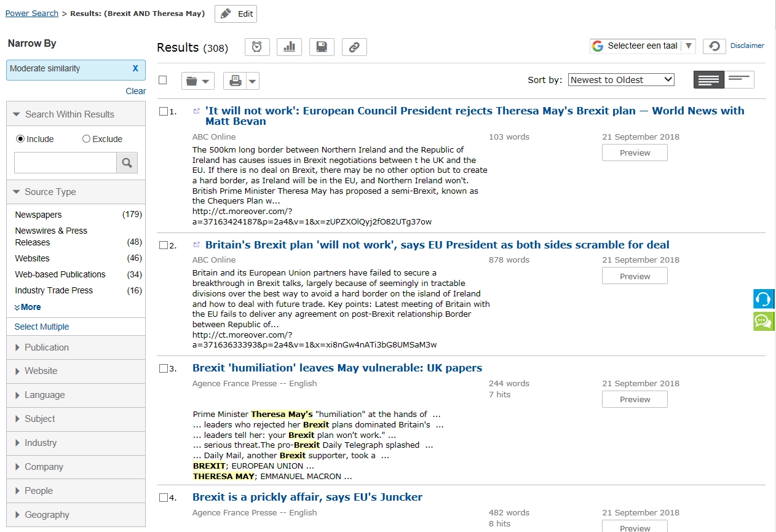Collapse the Search Within Results section
Viewport: 776px width, 532px height.
pyautogui.click(x=76, y=114)
